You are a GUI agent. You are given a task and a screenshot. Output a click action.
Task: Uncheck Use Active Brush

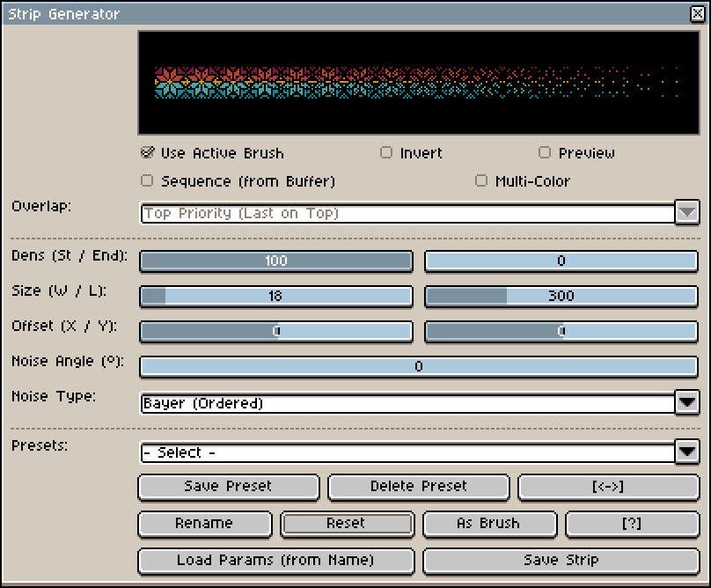(148, 152)
